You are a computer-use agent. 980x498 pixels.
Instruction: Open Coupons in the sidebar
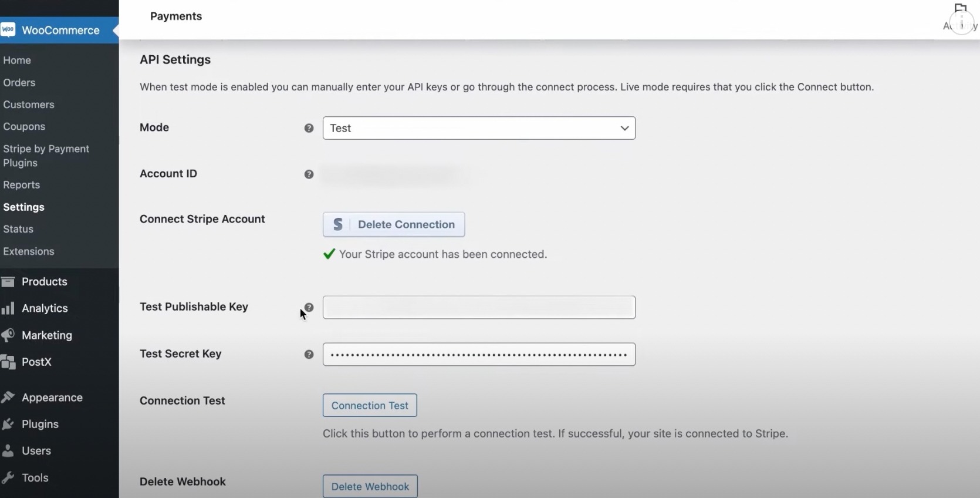click(x=24, y=127)
